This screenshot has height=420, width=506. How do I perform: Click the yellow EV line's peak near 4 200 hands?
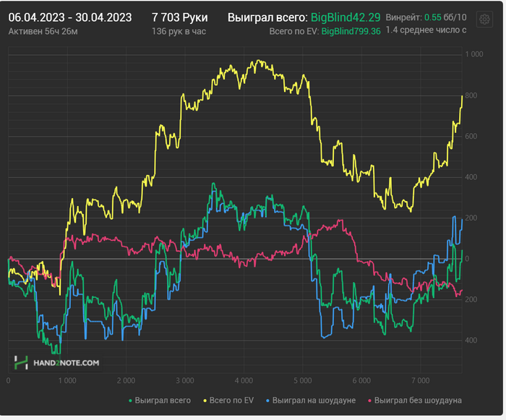click(257, 61)
